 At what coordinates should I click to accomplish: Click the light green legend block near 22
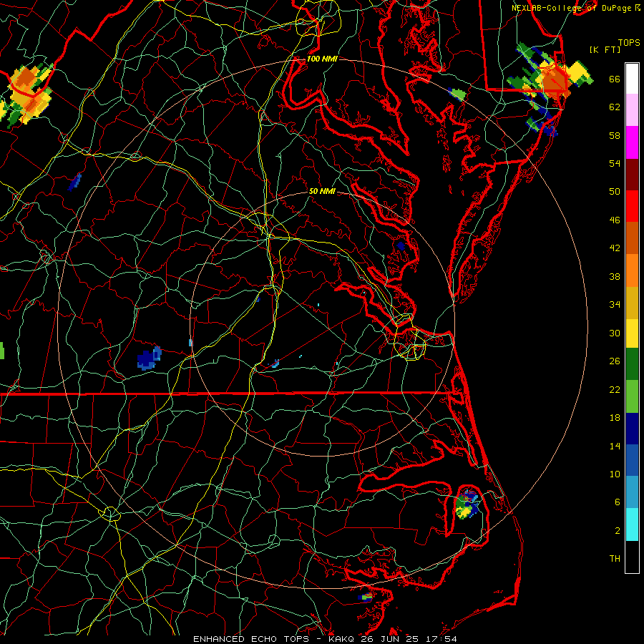[632, 396]
